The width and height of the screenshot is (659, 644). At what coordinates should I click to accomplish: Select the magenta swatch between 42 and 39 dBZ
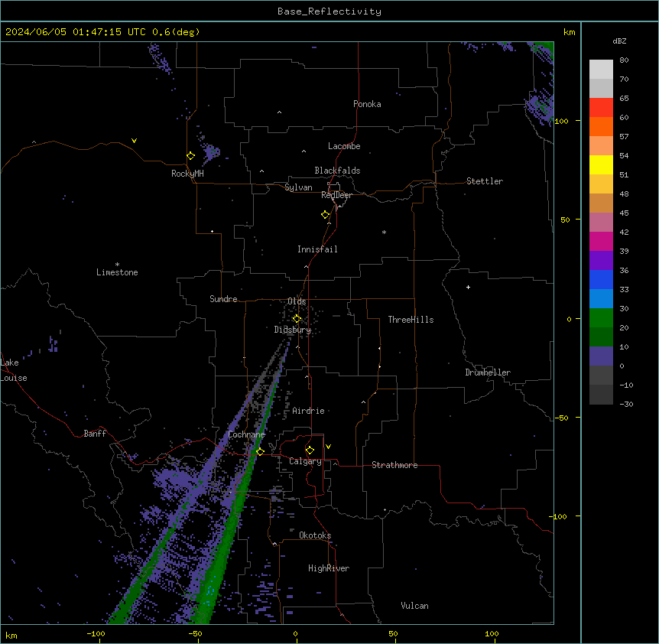(x=601, y=241)
